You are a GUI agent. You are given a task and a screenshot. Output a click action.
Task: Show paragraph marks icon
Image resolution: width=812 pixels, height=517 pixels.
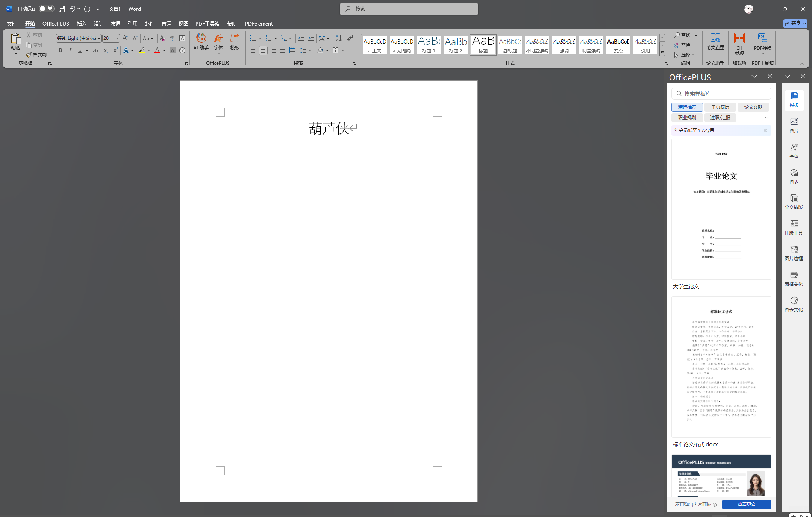pos(350,38)
